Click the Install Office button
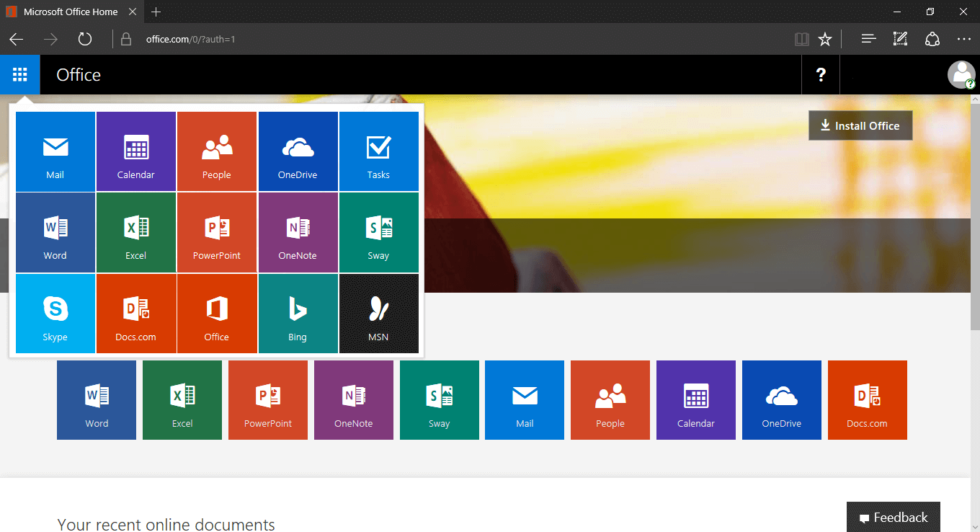The image size is (980, 532). click(x=860, y=125)
